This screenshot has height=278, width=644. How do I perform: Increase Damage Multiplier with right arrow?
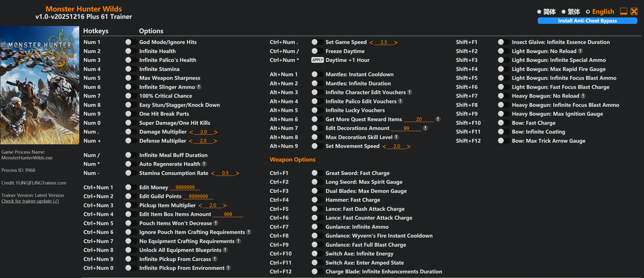click(216, 132)
